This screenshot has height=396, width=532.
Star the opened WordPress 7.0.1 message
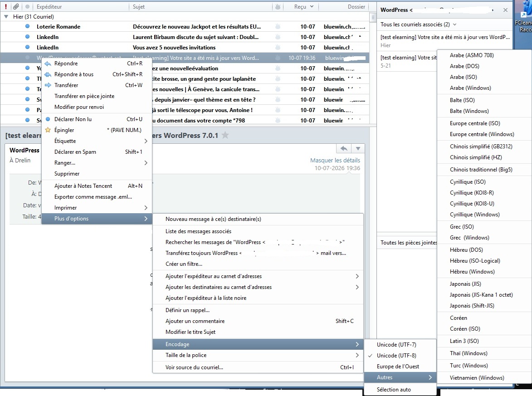[225, 135]
